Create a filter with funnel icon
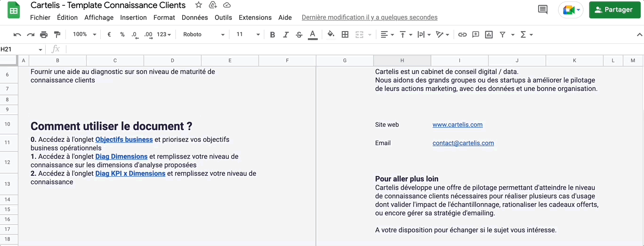Viewport: 644px width, 246px height. coord(502,34)
